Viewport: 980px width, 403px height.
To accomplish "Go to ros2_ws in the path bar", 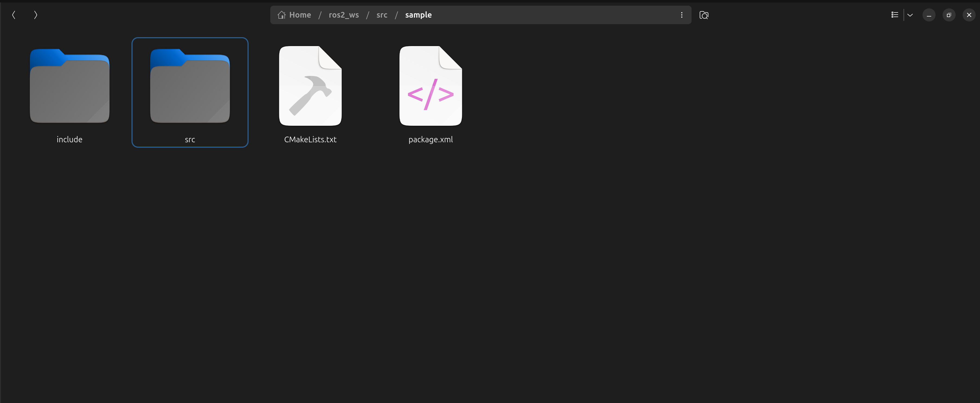I will click(343, 15).
